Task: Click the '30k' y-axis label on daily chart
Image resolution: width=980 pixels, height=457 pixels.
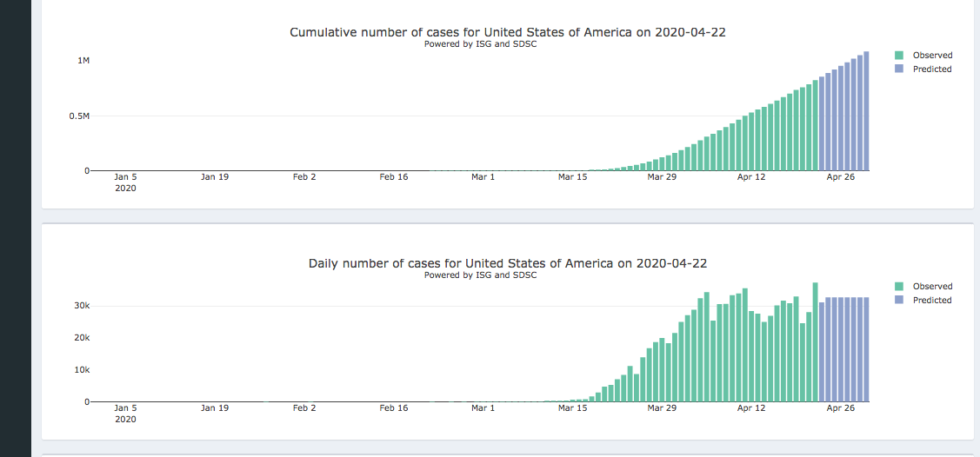Action: 81,306
